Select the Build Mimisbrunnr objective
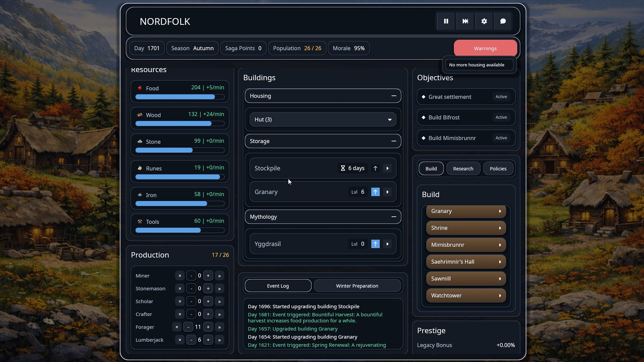The height and width of the screenshot is (362, 644). (x=466, y=138)
